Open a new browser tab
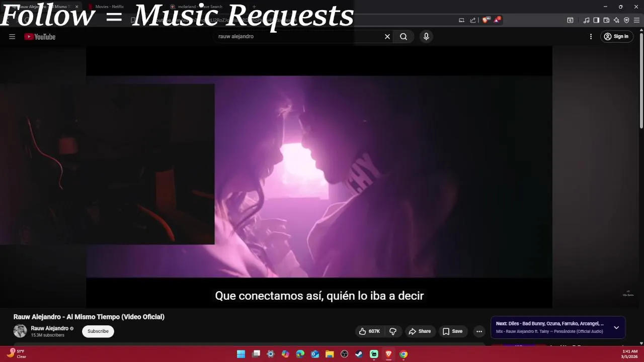 point(254,7)
